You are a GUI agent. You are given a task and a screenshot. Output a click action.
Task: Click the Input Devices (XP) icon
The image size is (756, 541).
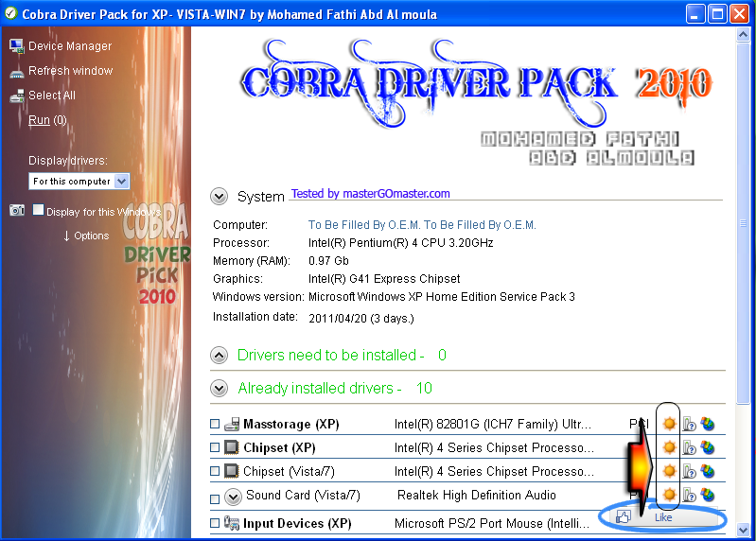pos(232,523)
